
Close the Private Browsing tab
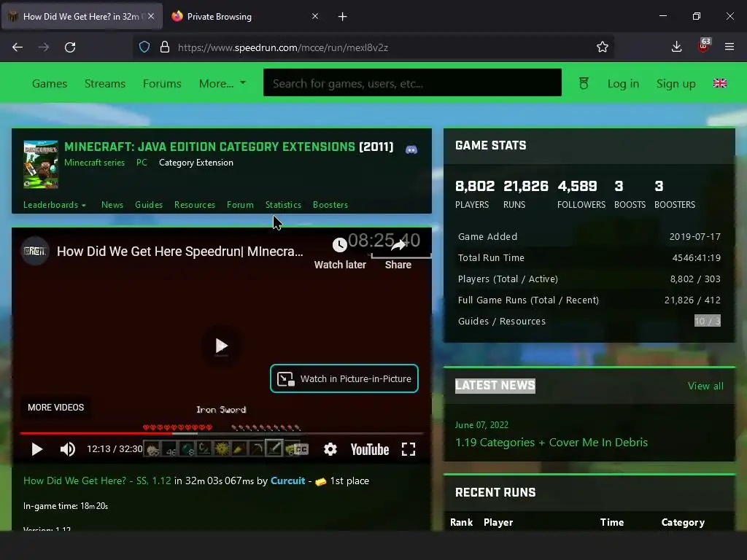click(315, 16)
